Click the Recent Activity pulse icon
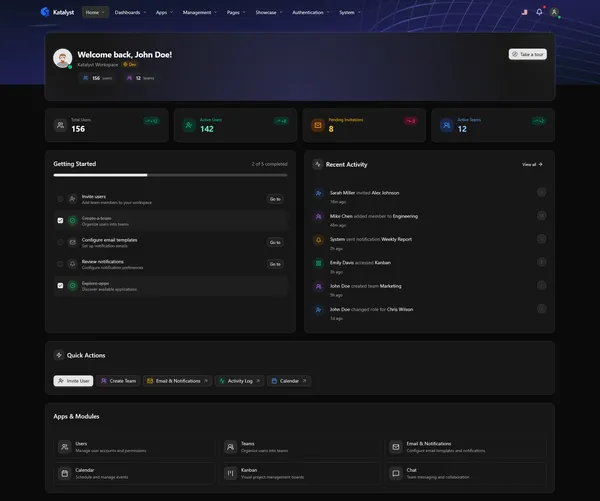The image size is (600, 501). [x=318, y=164]
